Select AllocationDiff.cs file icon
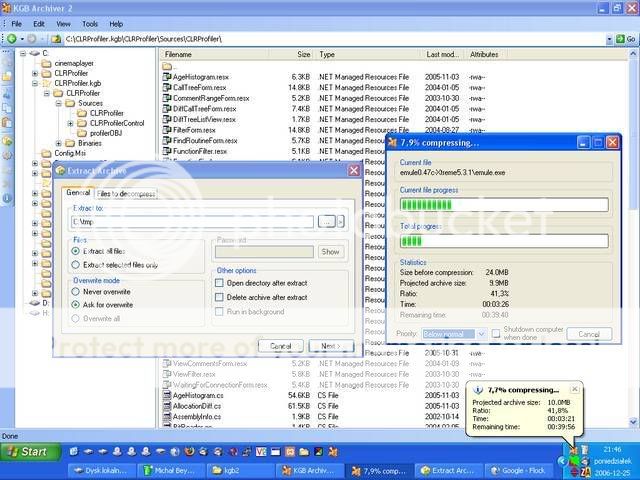Screen dimensions: 640x480 pos(167,406)
